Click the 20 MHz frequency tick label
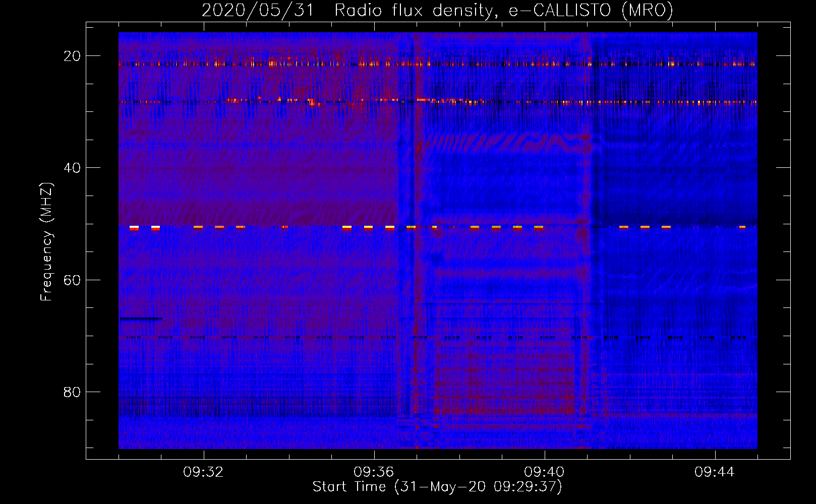 coord(72,56)
